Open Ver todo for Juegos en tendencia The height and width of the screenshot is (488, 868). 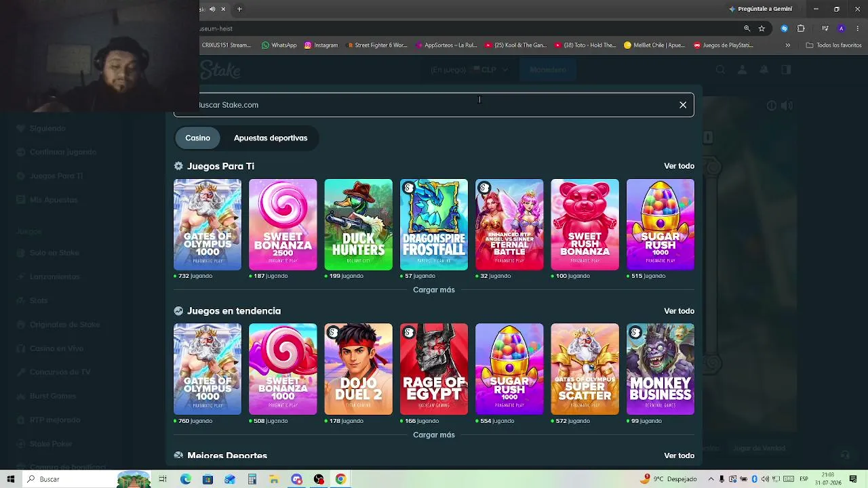click(679, 311)
